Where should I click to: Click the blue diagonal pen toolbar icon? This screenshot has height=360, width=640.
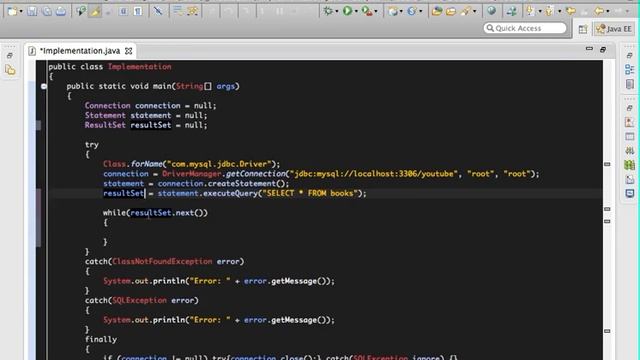(158, 11)
